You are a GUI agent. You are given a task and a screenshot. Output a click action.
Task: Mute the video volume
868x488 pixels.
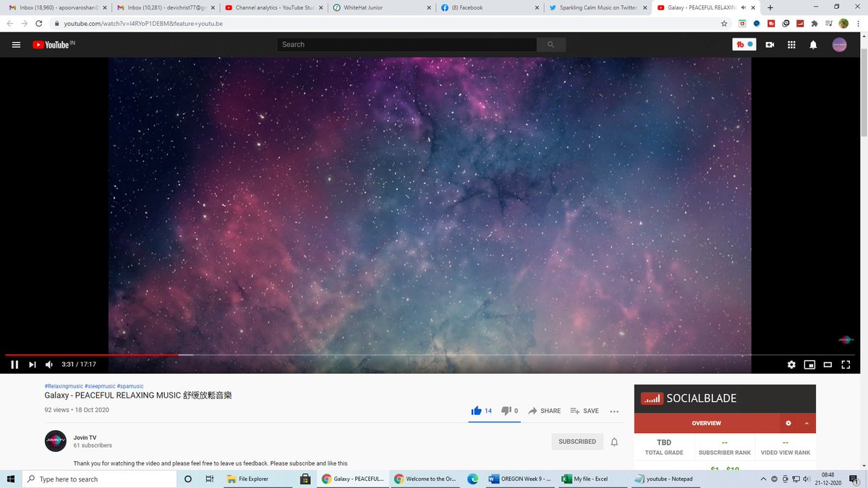(49, 364)
